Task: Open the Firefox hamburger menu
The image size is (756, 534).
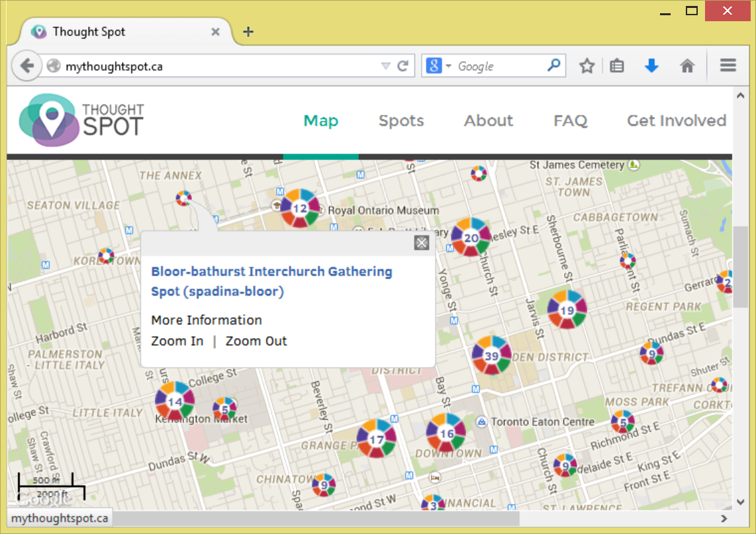Action: (728, 66)
